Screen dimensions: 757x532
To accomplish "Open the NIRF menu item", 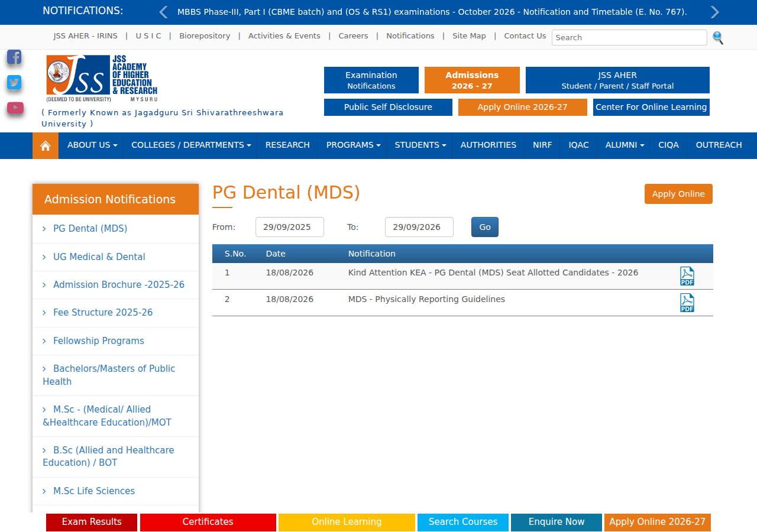I will (x=542, y=145).
